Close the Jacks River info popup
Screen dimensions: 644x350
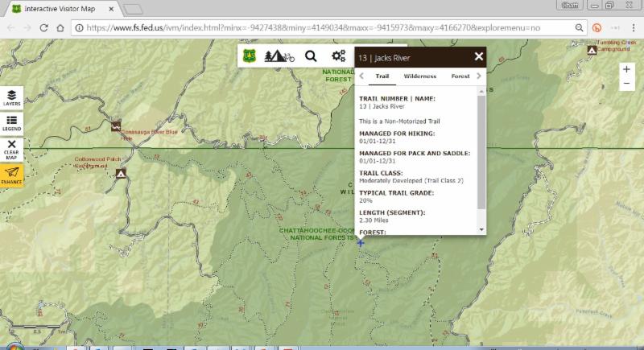coord(479,56)
